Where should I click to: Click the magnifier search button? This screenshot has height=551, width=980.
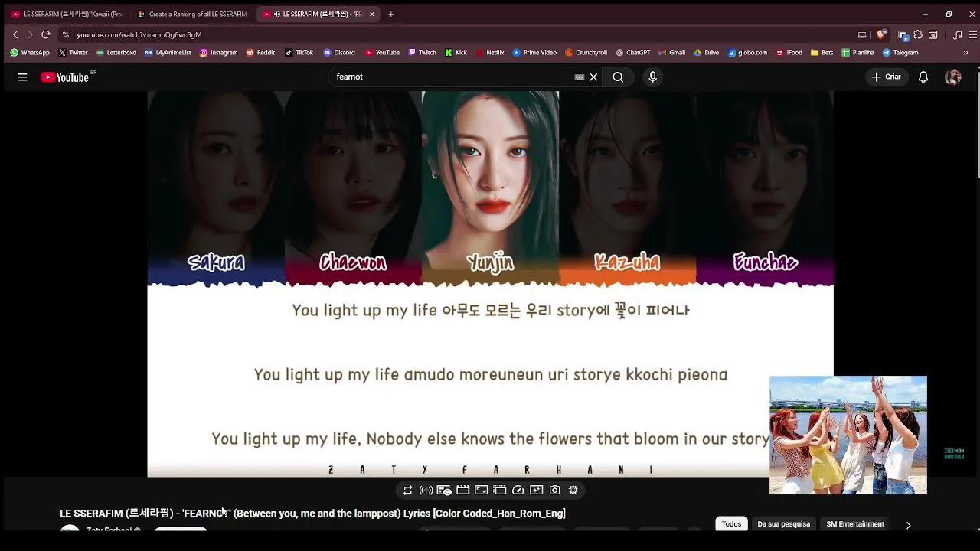click(618, 77)
